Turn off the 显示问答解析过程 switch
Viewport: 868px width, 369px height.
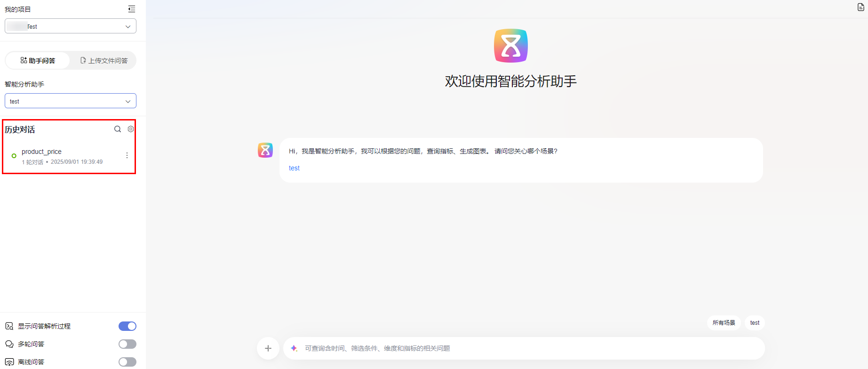[x=127, y=326]
